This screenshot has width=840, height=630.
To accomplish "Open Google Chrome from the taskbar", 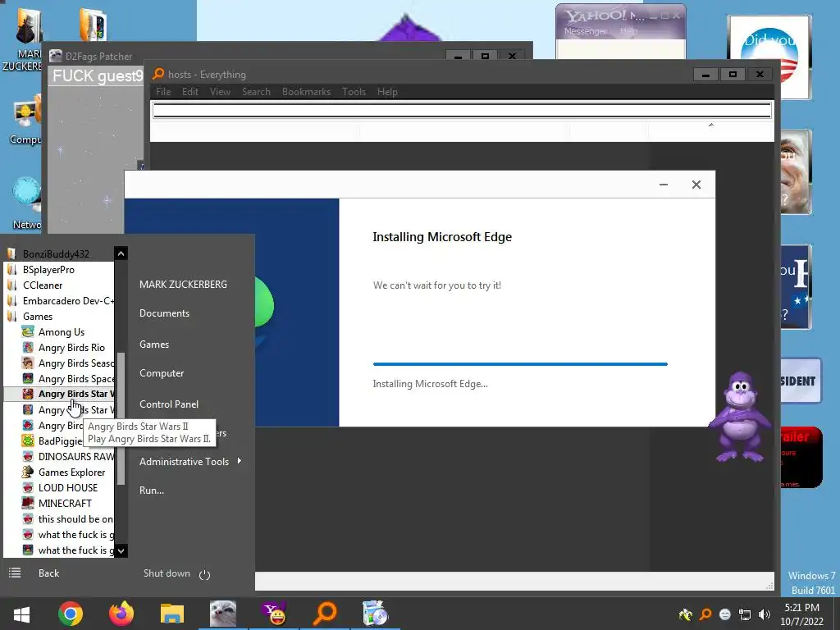I will (71, 614).
